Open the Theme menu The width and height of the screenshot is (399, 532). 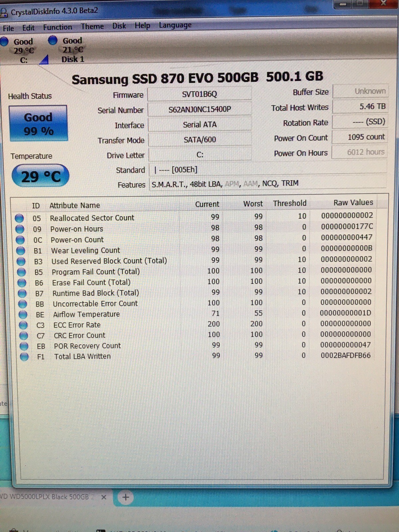click(x=92, y=26)
